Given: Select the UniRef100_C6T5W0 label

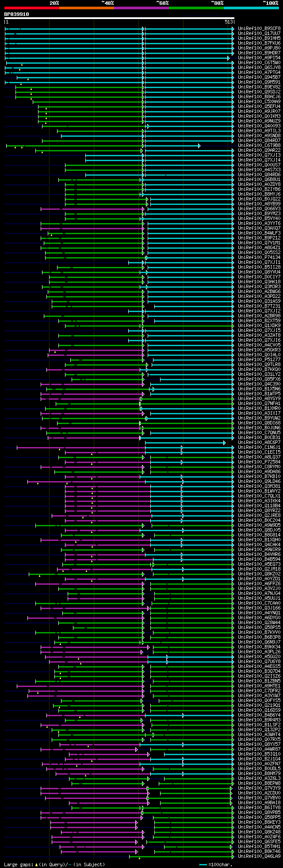Looking at the screenshot, I should click(x=259, y=62).
